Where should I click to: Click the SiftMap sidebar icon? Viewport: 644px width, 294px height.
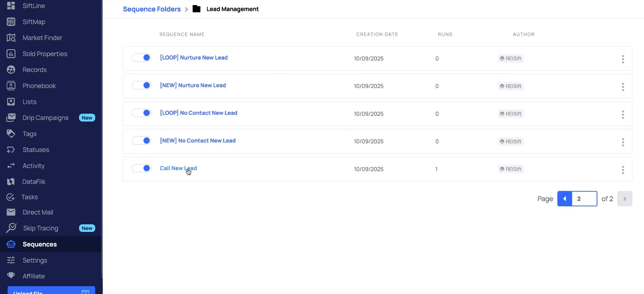11,22
